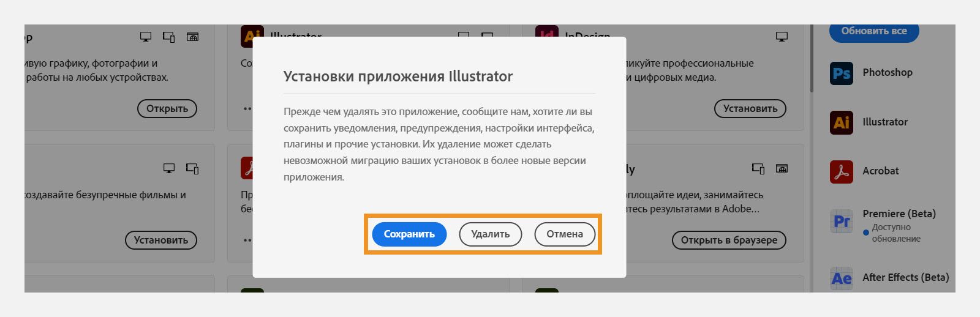Viewport: 980px width, 317px height.
Task: Click Удалить in the Illustrator dialog
Action: coord(491,234)
